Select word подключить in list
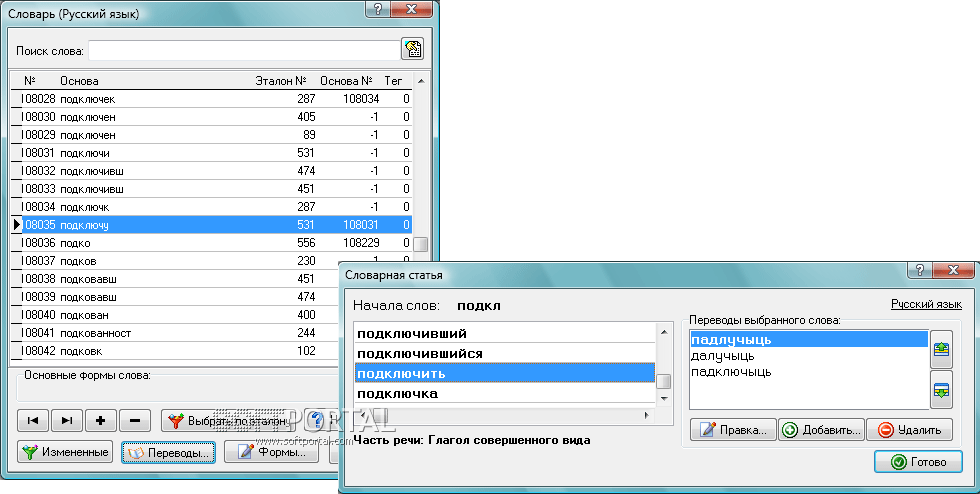 click(x=505, y=373)
